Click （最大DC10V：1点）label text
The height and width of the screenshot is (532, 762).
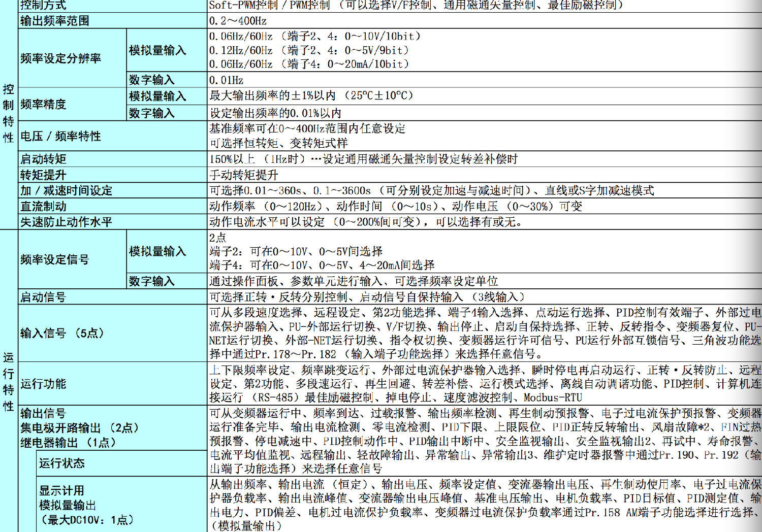point(86,520)
